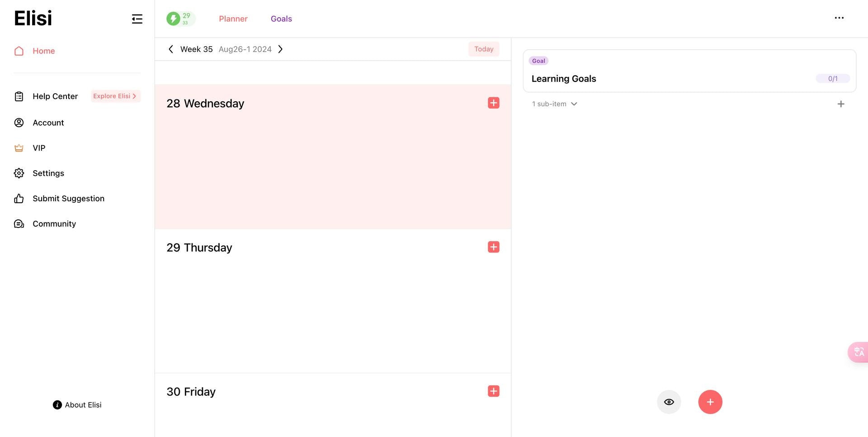
Task: Toggle visibility with the eye button
Action: coord(669,402)
